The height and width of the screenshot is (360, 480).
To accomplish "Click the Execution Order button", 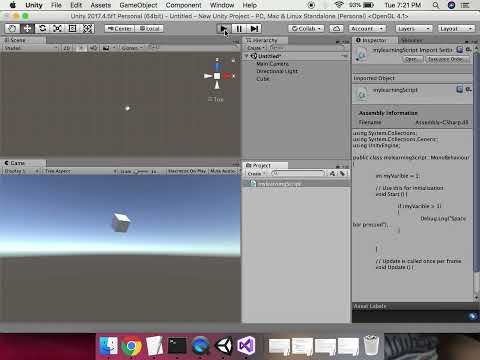I will (x=448, y=59).
